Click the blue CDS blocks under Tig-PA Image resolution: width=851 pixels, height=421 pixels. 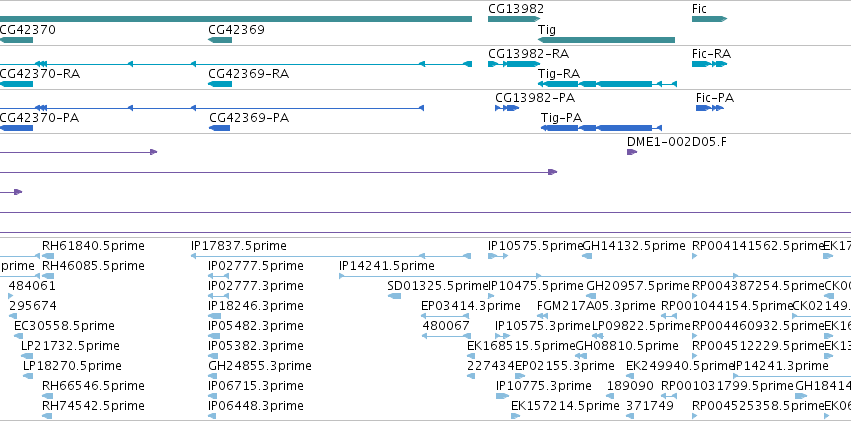[x=601, y=128]
